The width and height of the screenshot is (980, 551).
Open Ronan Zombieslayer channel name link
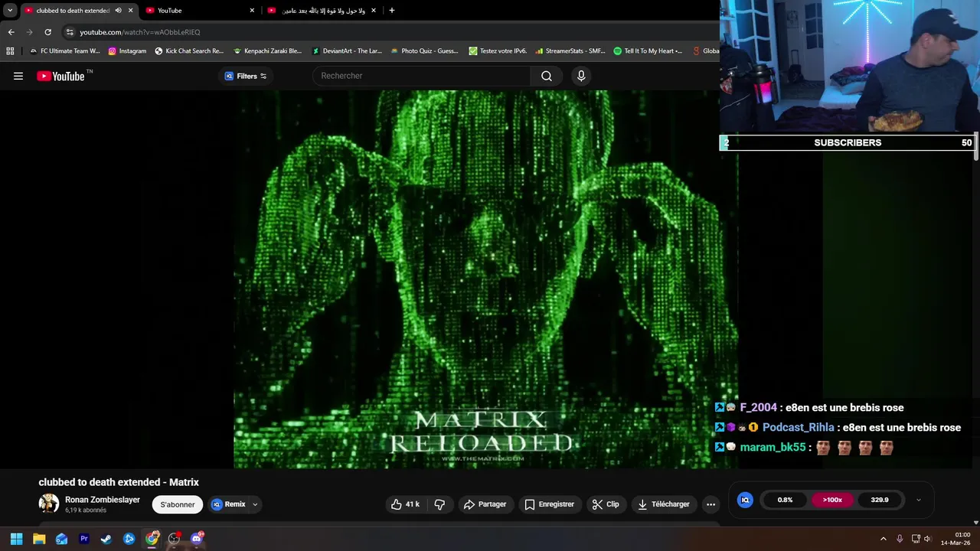[103, 500]
